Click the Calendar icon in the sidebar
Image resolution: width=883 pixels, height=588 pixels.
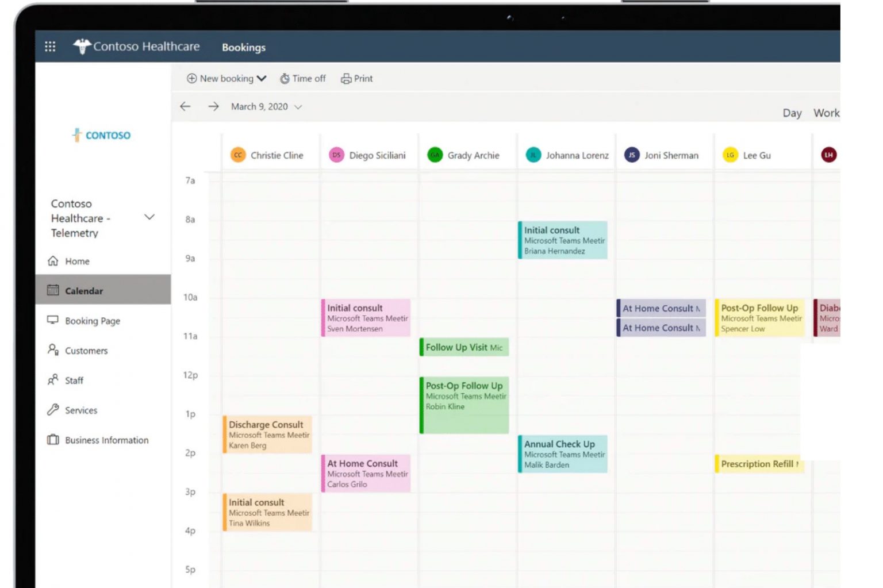point(53,290)
